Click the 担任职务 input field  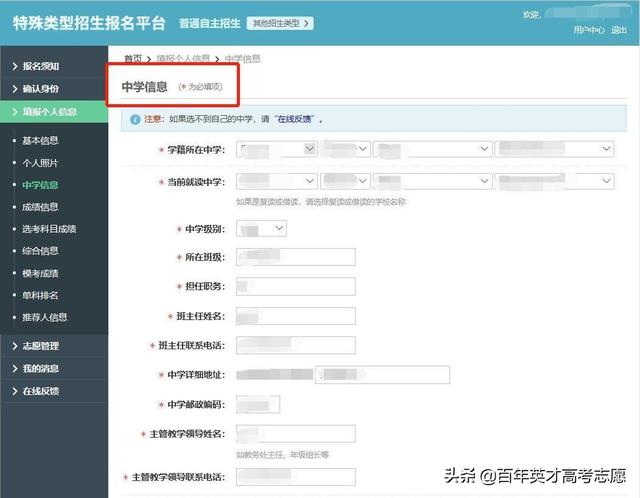(296, 286)
